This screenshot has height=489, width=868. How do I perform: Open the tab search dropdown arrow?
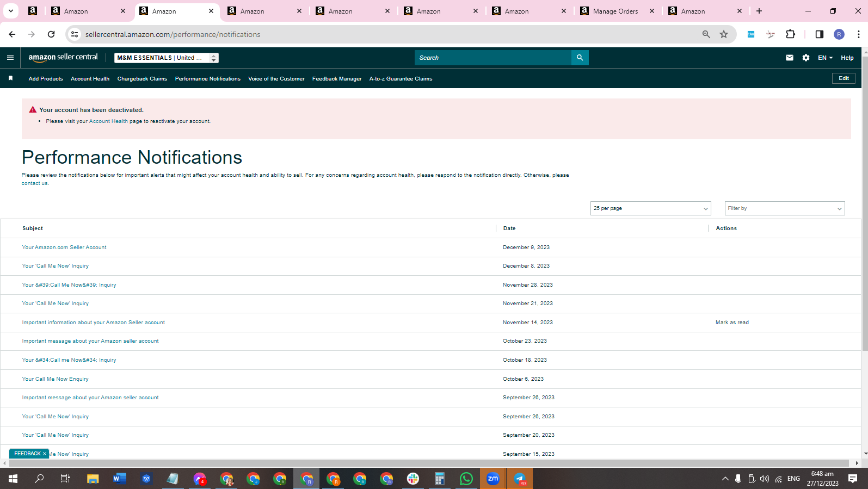coord(10,11)
